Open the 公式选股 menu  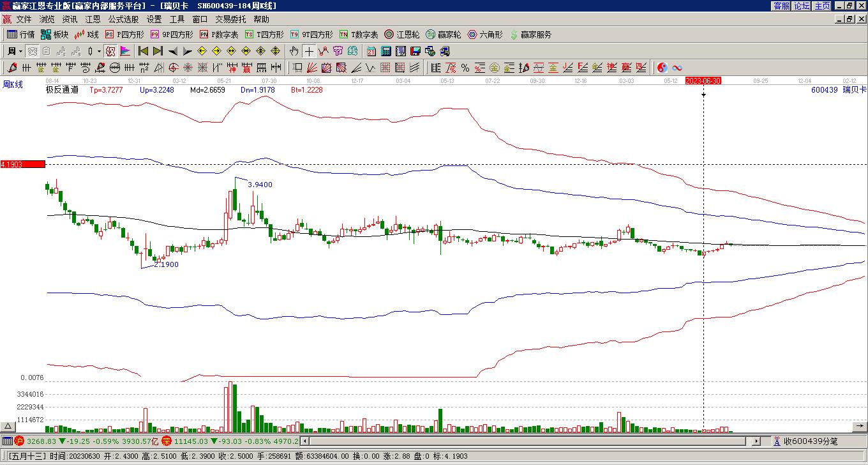(x=123, y=20)
